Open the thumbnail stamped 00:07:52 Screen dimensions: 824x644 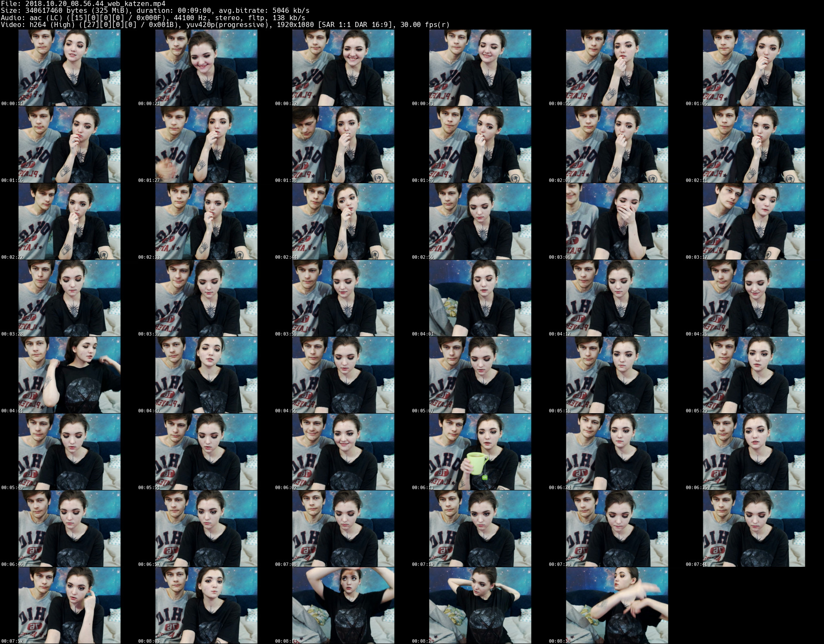70,605
